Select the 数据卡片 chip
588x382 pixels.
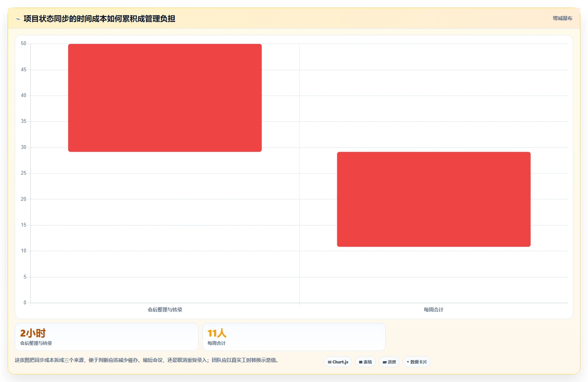(x=417, y=362)
